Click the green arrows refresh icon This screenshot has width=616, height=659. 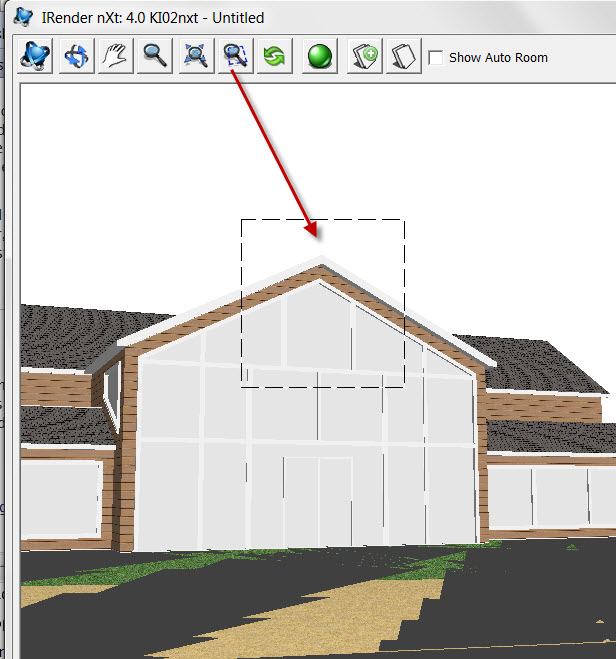click(x=272, y=55)
